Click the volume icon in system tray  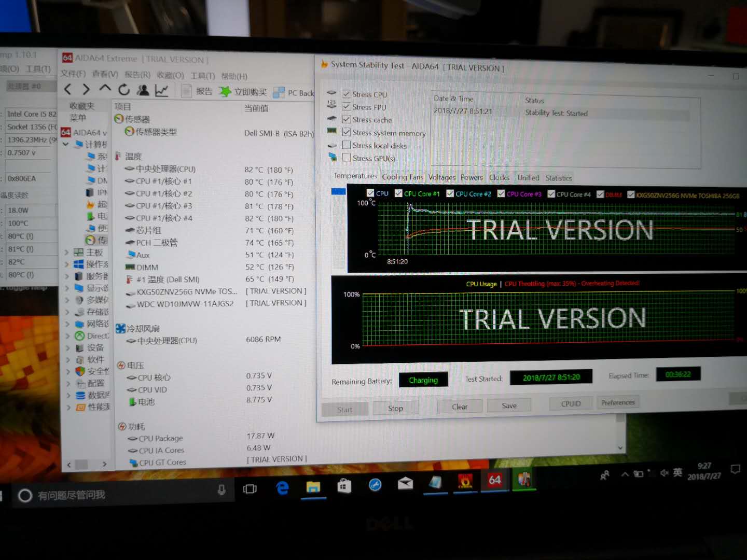[x=664, y=472]
